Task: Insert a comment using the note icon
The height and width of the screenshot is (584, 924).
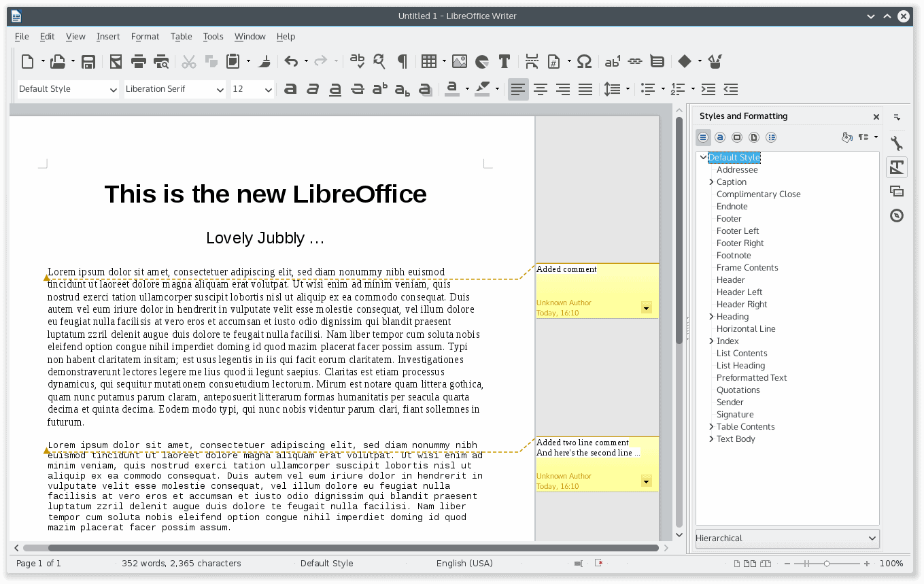Action: pos(657,62)
